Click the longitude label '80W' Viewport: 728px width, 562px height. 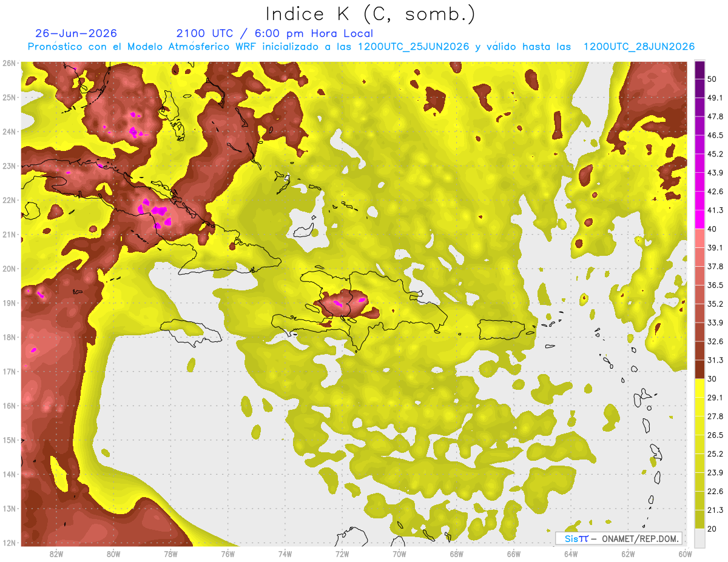tap(113, 554)
